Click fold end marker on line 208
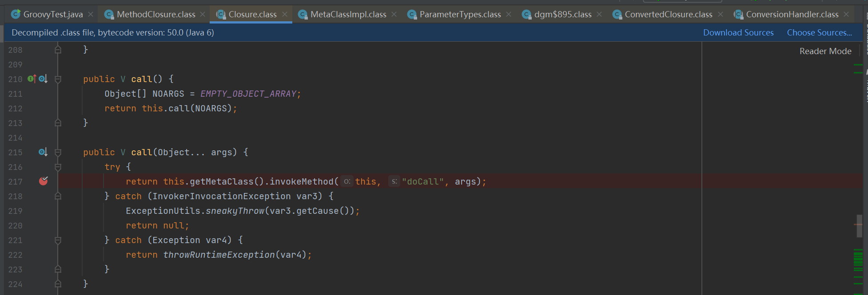The height and width of the screenshot is (295, 868). [58, 50]
